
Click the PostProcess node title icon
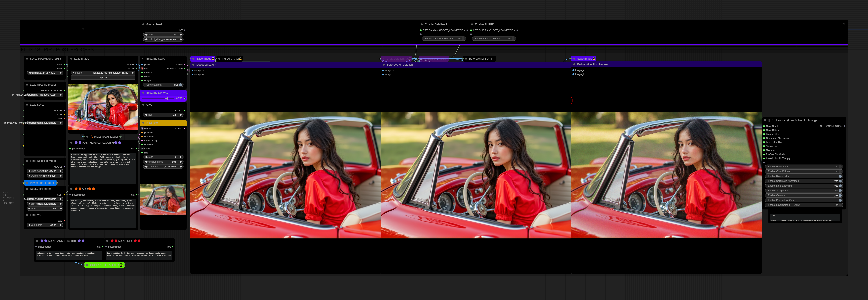coord(769,120)
